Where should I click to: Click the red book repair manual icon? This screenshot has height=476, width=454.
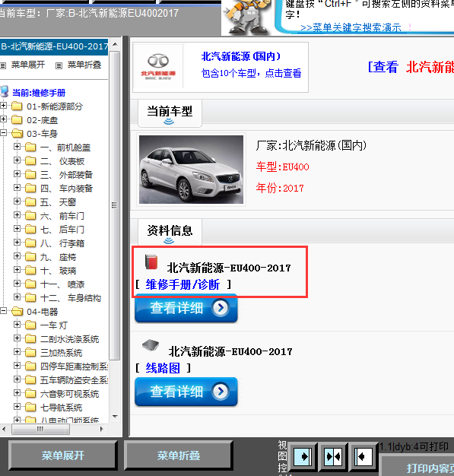[x=151, y=262]
